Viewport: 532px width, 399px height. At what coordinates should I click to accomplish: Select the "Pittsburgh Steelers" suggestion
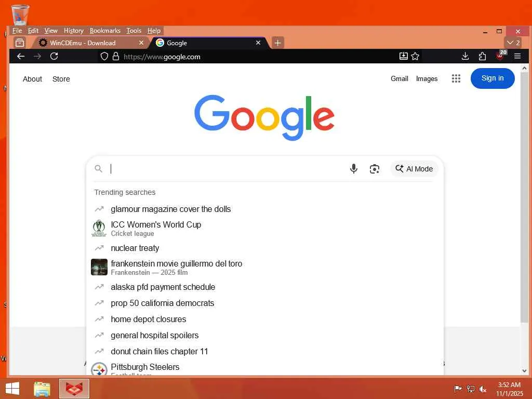(x=264, y=368)
